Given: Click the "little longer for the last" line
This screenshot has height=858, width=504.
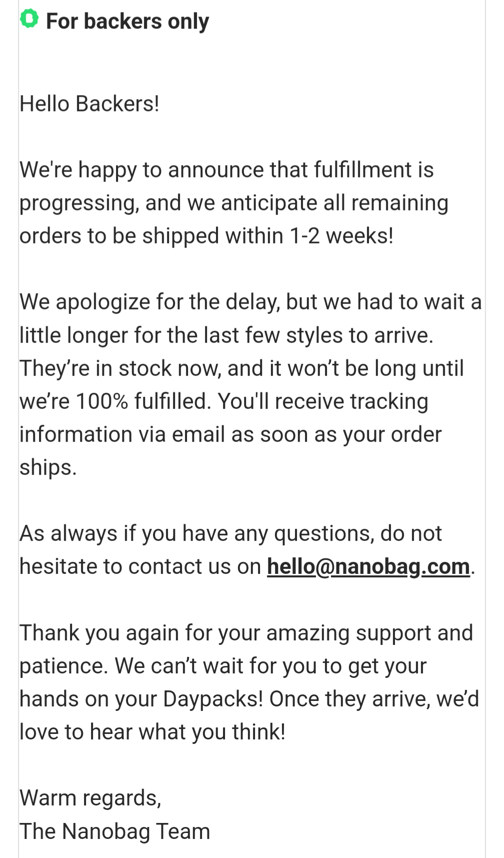Looking at the screenshot, I should point(226,335).
